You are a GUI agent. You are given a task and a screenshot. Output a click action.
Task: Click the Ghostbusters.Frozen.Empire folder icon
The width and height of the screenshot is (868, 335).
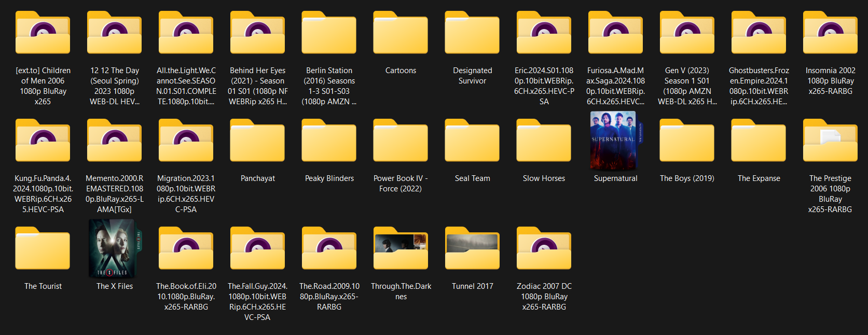[x=759, y=33]
